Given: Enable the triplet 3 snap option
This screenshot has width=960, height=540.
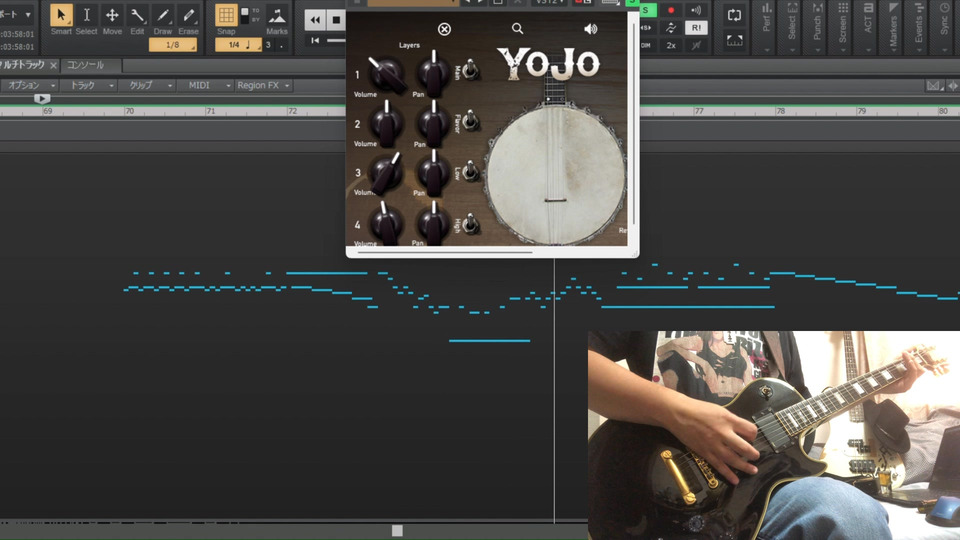Looking at the screenshot, I should tap(268, 45).
